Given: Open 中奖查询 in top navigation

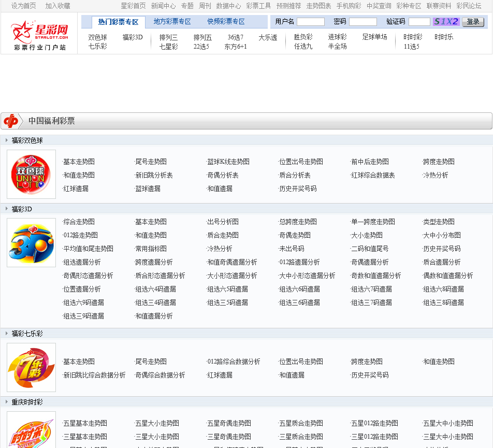Looking at the screenshot, I should click(379, 6).
